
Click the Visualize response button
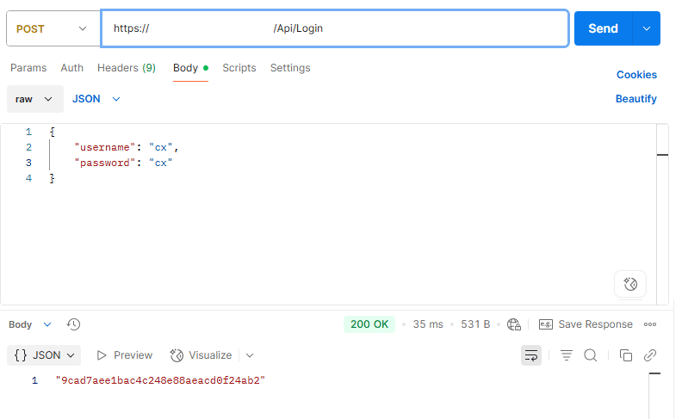tap(201, 355)
